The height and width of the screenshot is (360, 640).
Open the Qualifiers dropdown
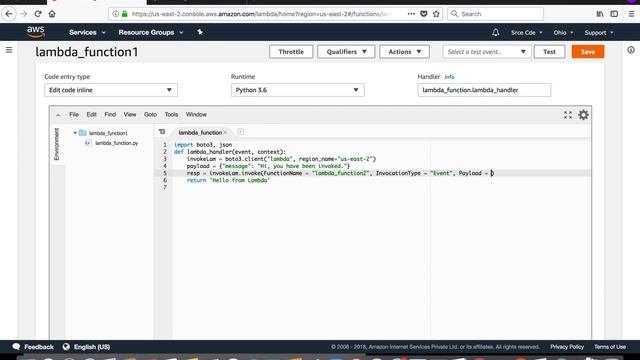point(346,52)
